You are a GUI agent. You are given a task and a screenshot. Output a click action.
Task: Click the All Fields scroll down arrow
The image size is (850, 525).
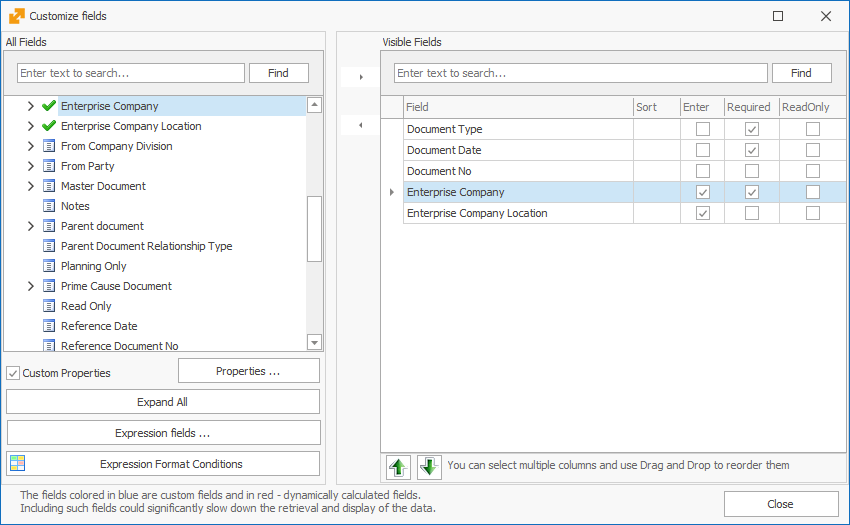pyautogui.click(x=314, y=342)
